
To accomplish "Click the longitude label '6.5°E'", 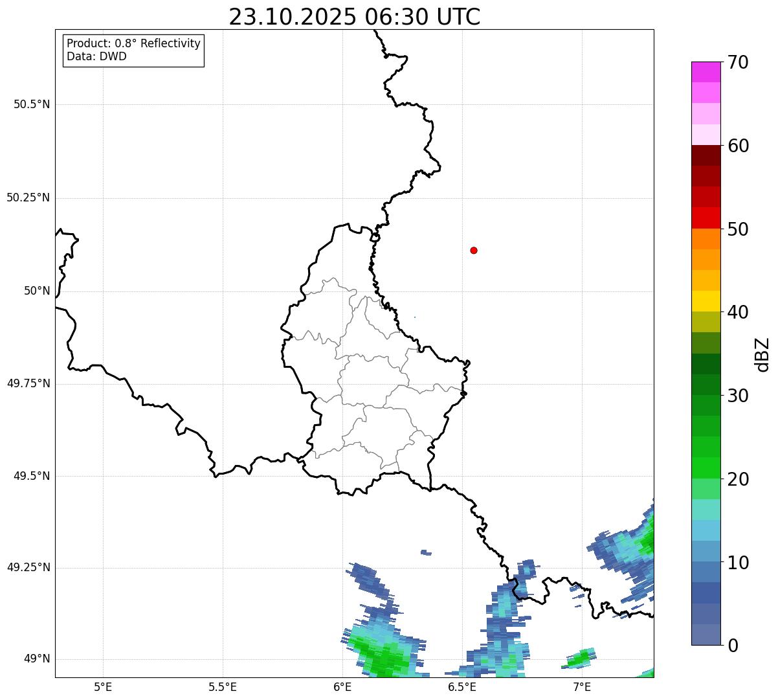I will (x=462, y=686).
